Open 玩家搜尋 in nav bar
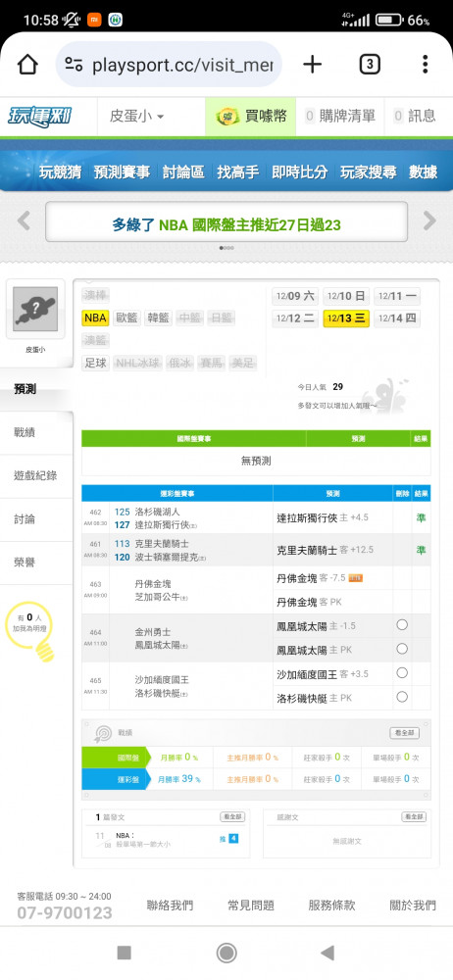Screen dimensions: 453x980 (369, 172)
